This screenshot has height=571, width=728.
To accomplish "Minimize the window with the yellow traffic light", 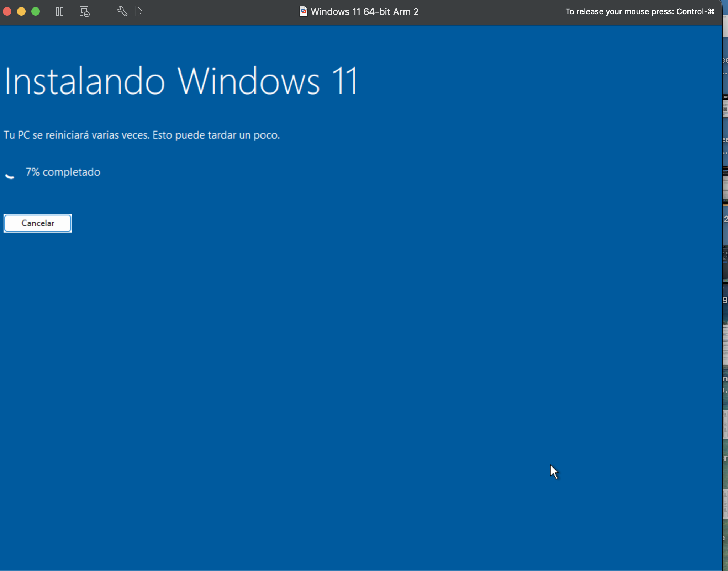I will [x=22, y=11].
